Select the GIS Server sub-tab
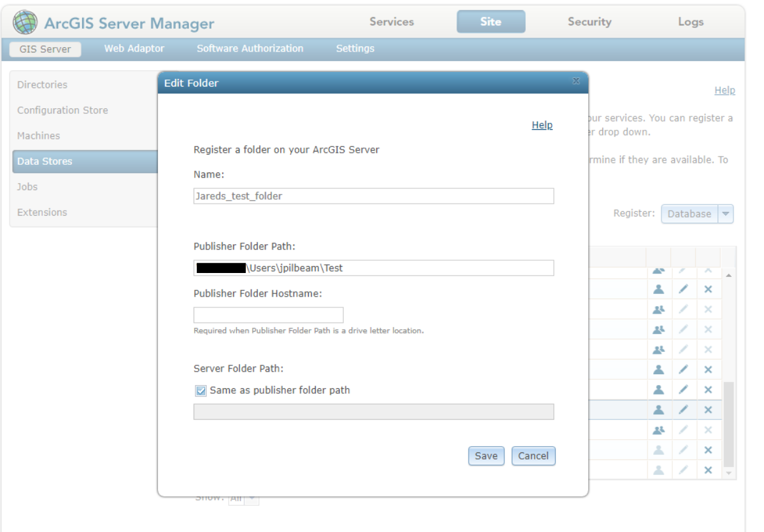 (45, 49)
